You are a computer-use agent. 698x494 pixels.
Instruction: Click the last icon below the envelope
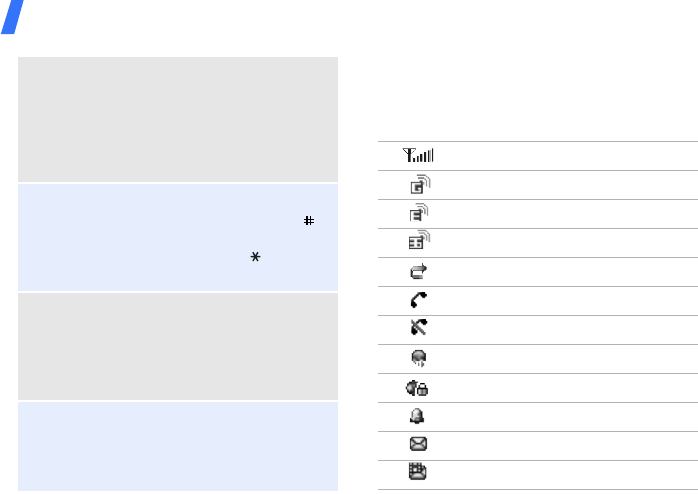click(x=419, y=475)
